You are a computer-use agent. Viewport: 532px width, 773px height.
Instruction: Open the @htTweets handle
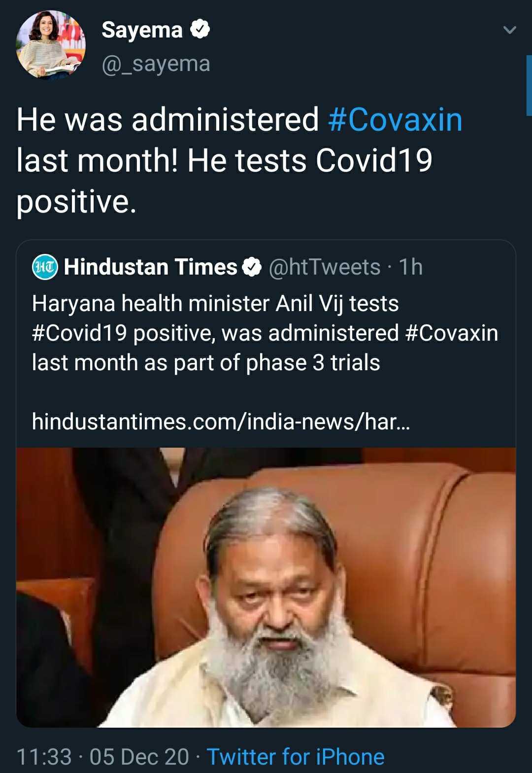coord(325,267)
